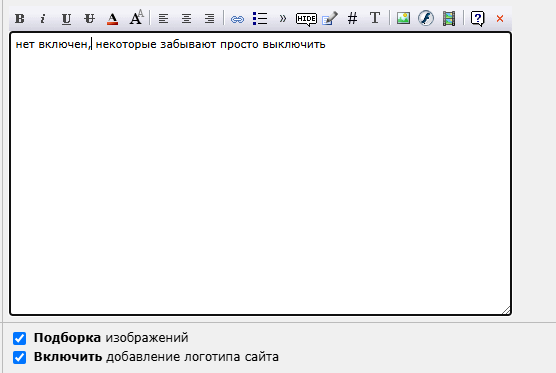Viewport: 556px width, 373px height.
Task: Underline text using the U icon
Action: pos(66,18)
